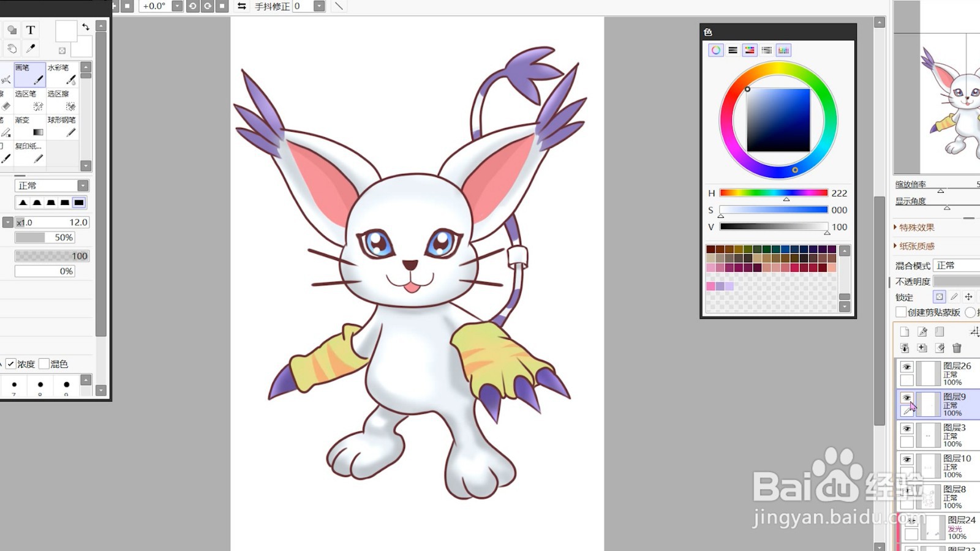Choose the 水彩笔 watercolor brush
Image resolution: width=980 pixels, height=551 pixels.
tap(62, 74)
